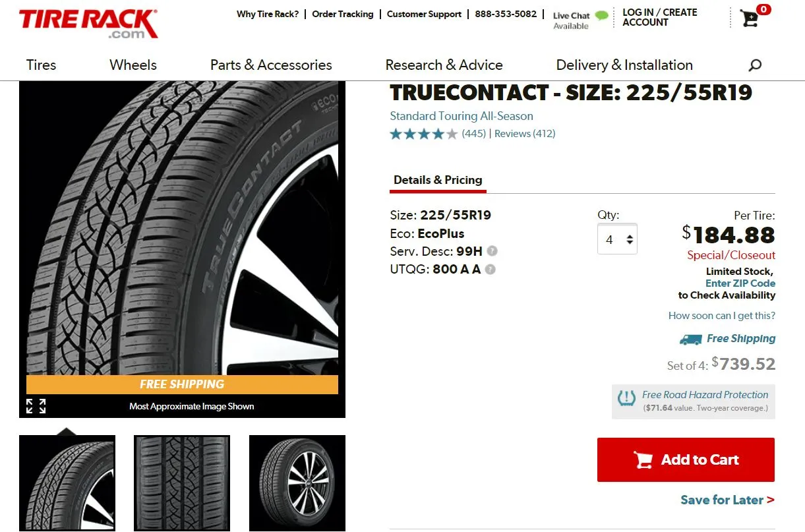Screen dimensions: 805x532
Task: Click the star rating icons
Action: pos(423,134)
